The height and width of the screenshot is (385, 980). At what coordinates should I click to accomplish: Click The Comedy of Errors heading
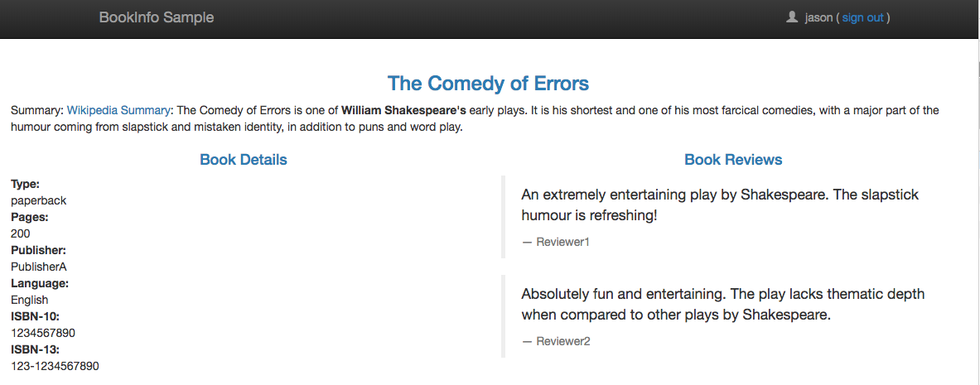coord(488,83)
